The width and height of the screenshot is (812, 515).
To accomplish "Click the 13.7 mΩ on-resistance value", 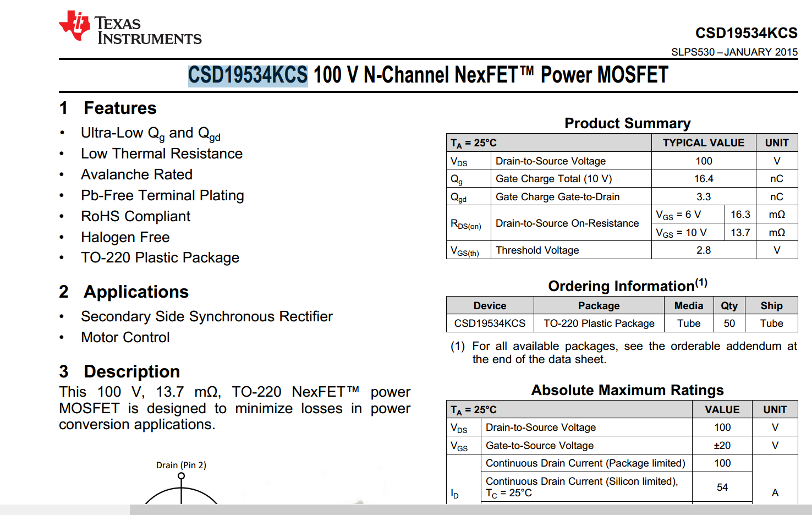I will pyautogui.click(x=740, y=232).
